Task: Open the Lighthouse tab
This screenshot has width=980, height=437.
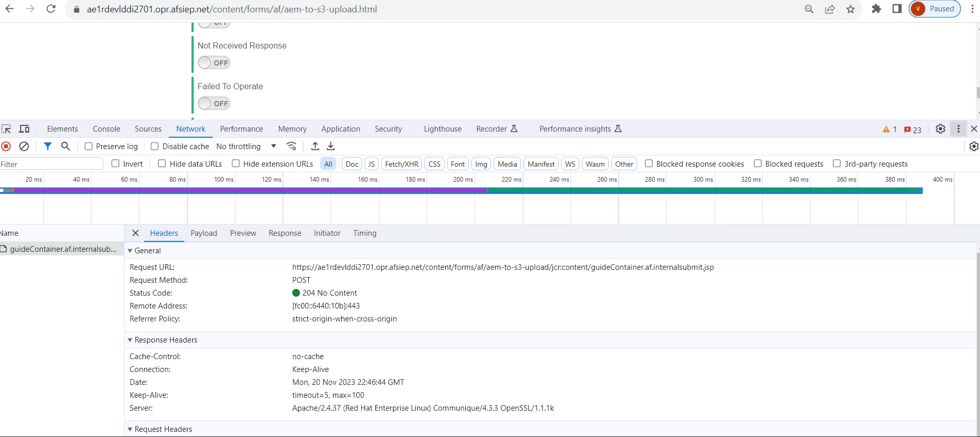Action: [442, 129]
